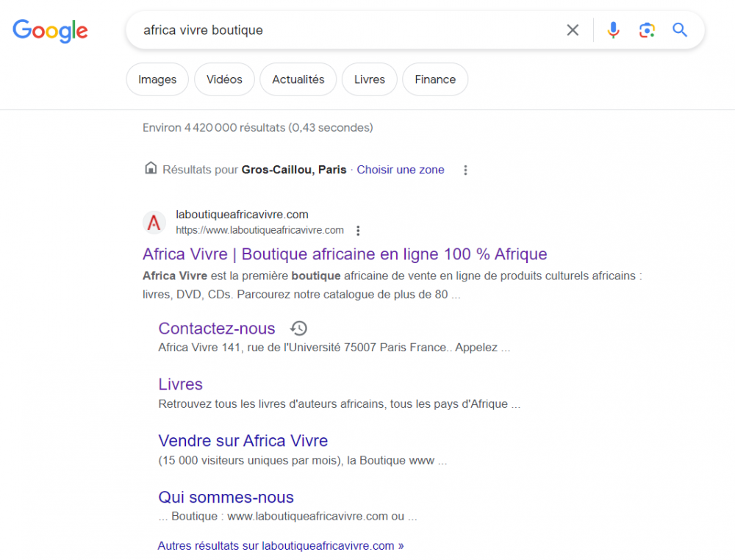Open the cached history icon beside Contactez-nous

point(298,328)
